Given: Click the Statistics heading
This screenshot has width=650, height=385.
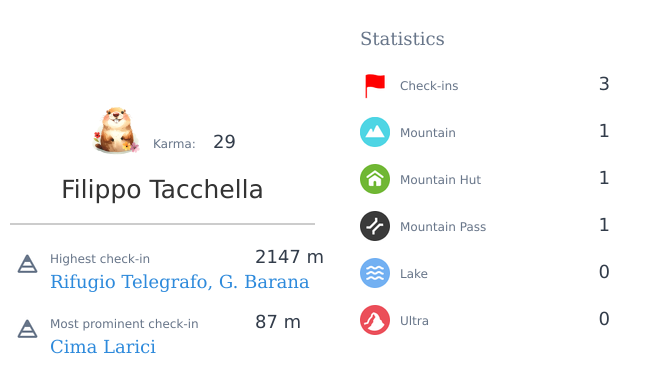Looking at the screenshot, I should 402,39.
